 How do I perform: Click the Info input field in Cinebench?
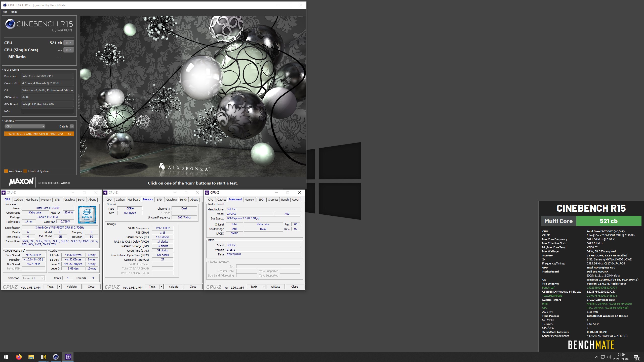point(48,111)
